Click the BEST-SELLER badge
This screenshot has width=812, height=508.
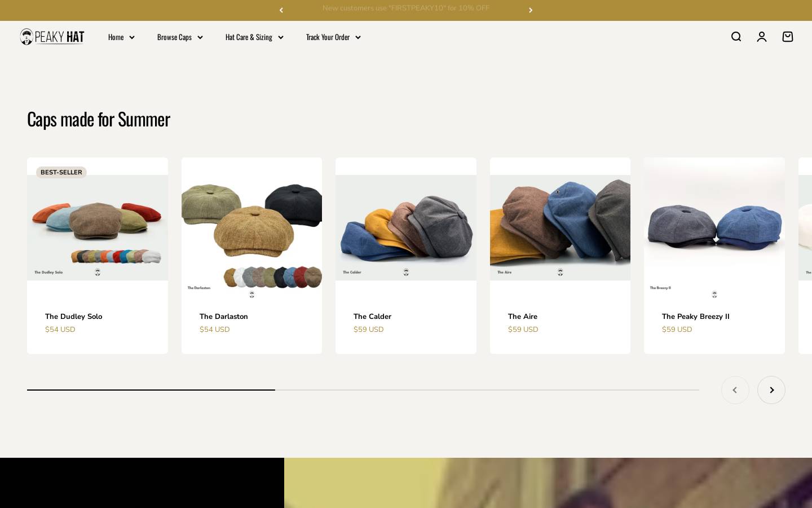click(x=61, y=172)
